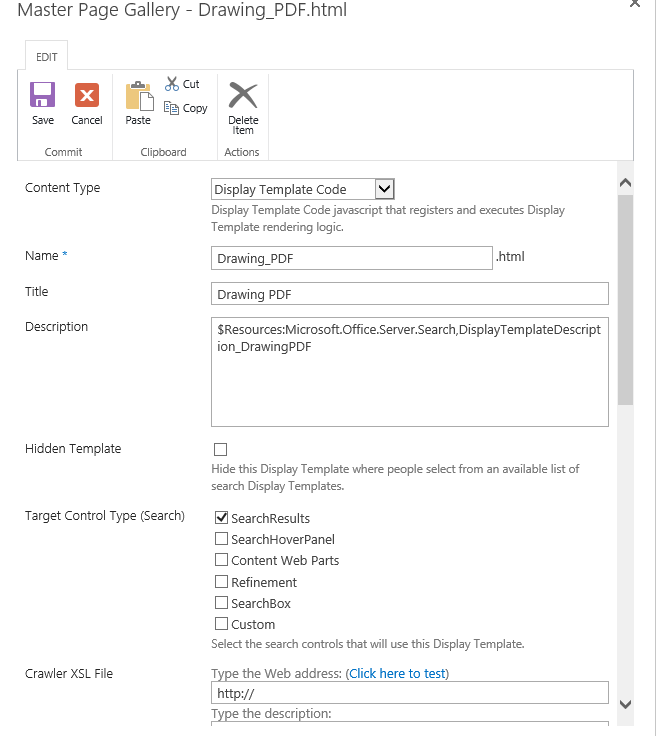Viewport: 656px width, 736px height.
Task: Click the Save floppy disk icon
Action: click(42, 95)
